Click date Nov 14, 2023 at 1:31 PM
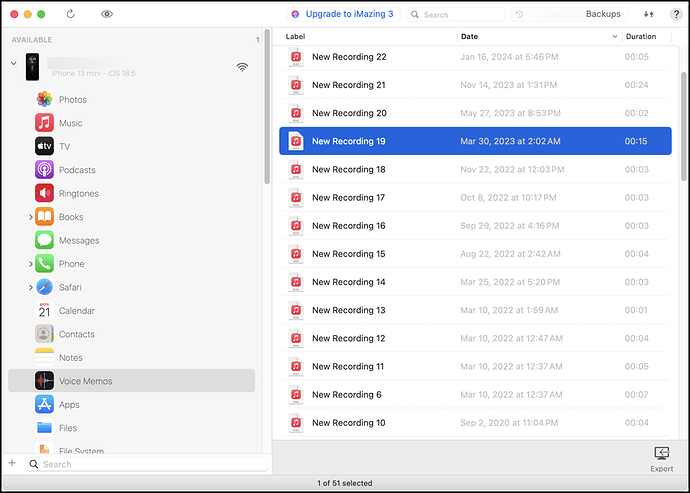This screenshot has height=493, width=690. [508, 85]
